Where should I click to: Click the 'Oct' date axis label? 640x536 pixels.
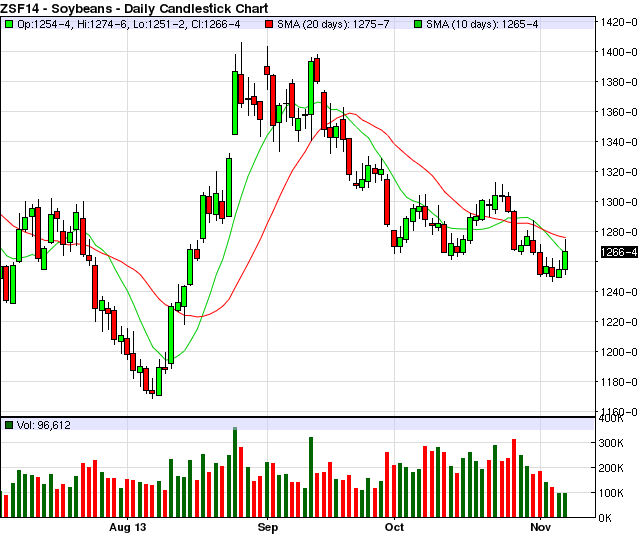(394, 527)
